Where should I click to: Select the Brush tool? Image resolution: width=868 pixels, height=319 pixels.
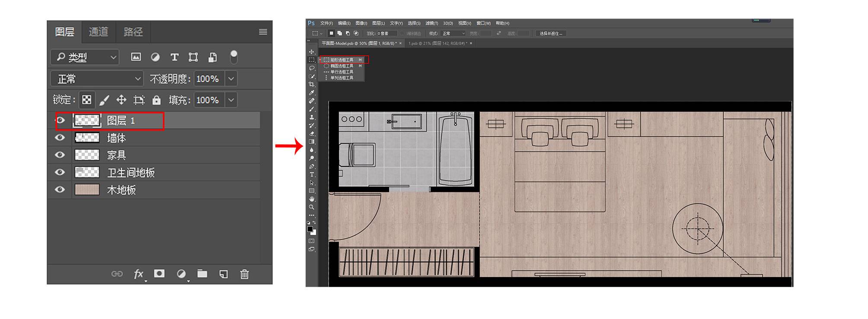point(311,109)
